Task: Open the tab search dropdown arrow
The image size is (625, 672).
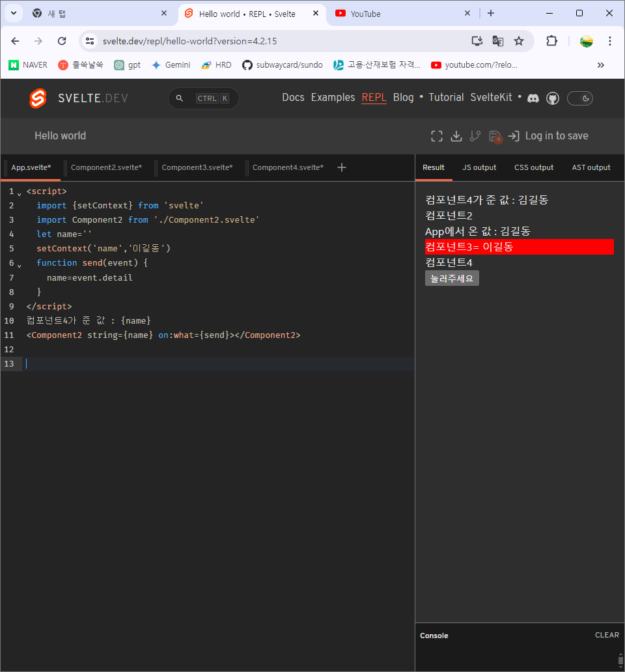Action: coord(14,13)
